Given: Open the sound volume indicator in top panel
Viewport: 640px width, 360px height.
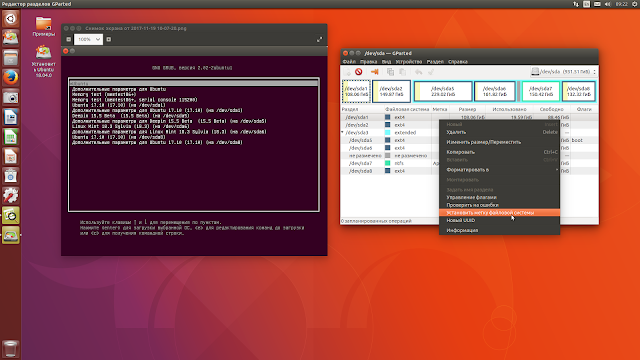Looking at the screenshot, I should click(x=608, y=4).
